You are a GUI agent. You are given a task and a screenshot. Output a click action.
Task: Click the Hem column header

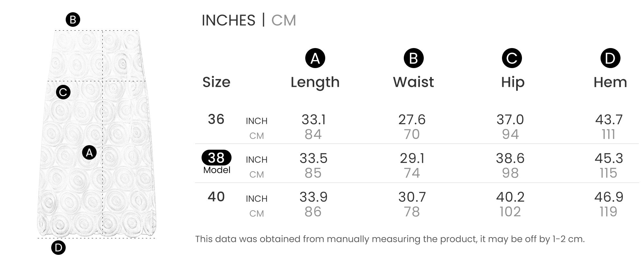tap(610, 82)
